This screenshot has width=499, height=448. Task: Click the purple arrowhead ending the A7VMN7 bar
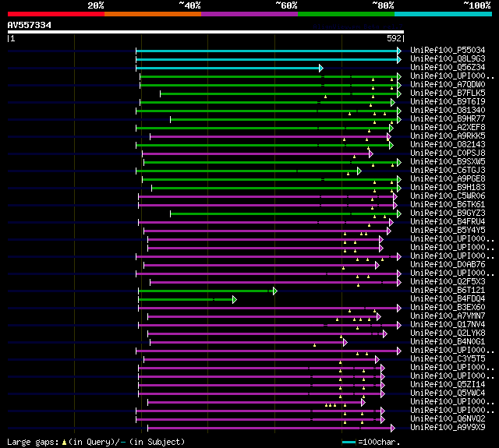pos(379,316)
